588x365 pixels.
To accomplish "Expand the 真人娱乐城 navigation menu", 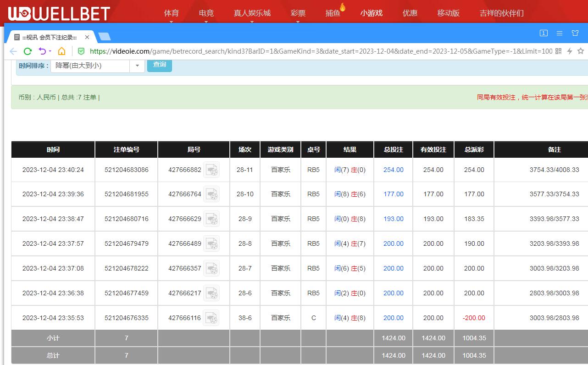I will (252, 13).
